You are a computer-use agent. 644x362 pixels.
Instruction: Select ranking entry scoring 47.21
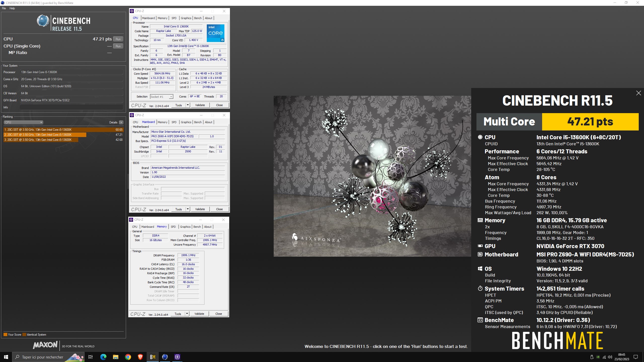coord(64,135)
